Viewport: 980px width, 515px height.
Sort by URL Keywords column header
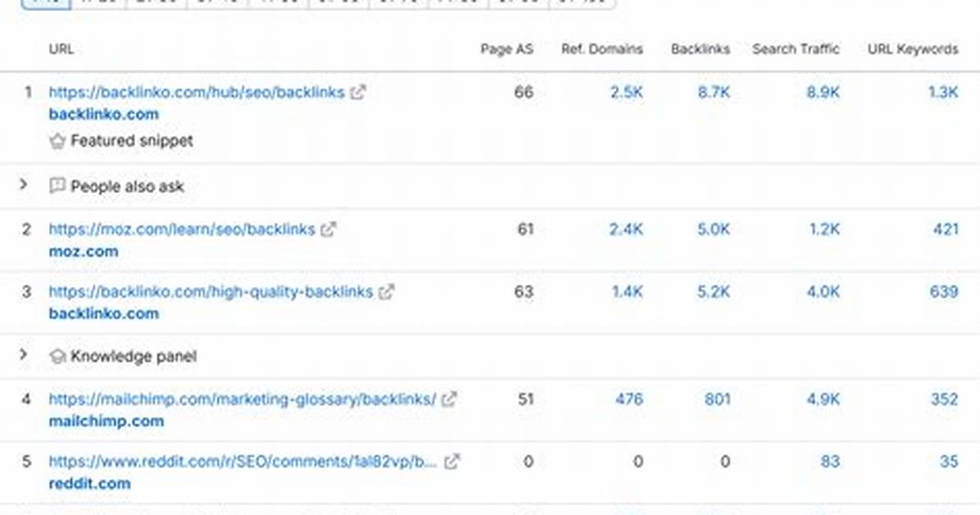913,49
